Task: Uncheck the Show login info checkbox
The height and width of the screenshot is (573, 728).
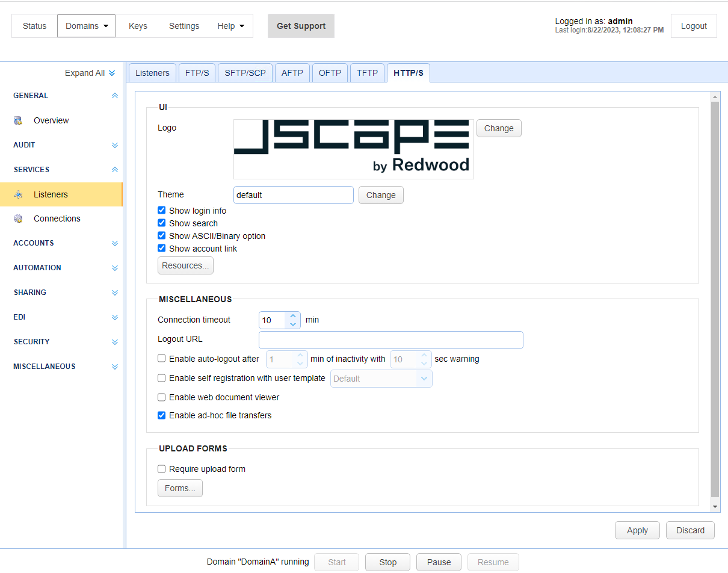Action: tap(161, 210)
